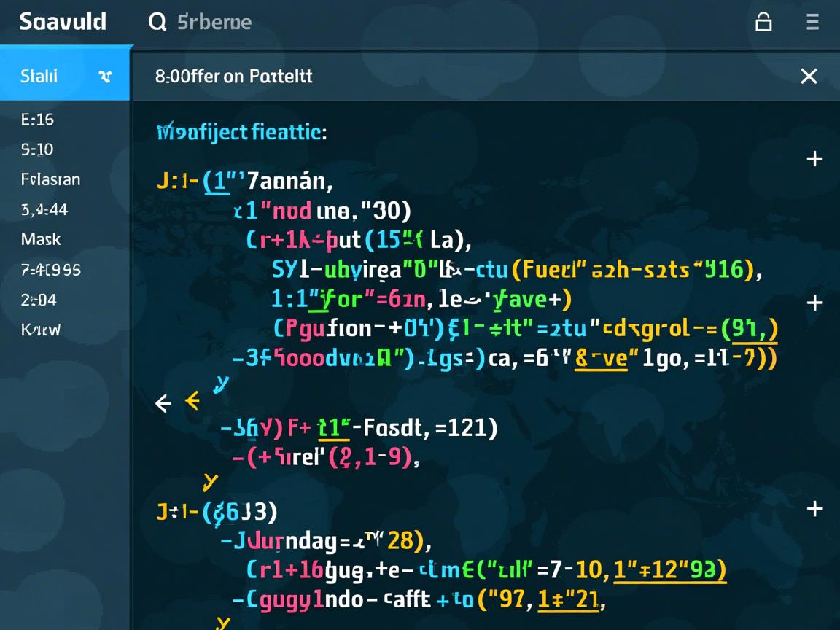
Task: Expand the plus beside the J:1-(&6J3) block
Action: [814, 508]
